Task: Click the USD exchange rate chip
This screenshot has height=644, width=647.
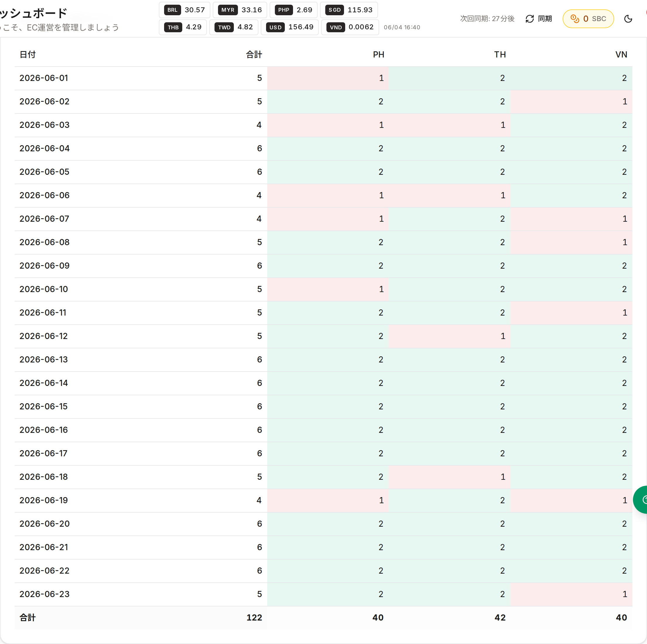Action: pyautogui.click(x=290, y=27)
